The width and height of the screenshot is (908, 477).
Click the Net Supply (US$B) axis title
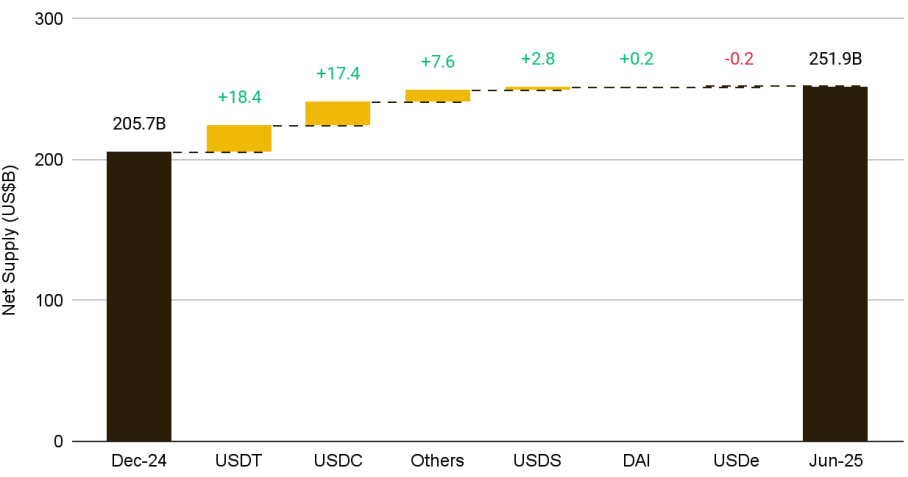[9, 240]
